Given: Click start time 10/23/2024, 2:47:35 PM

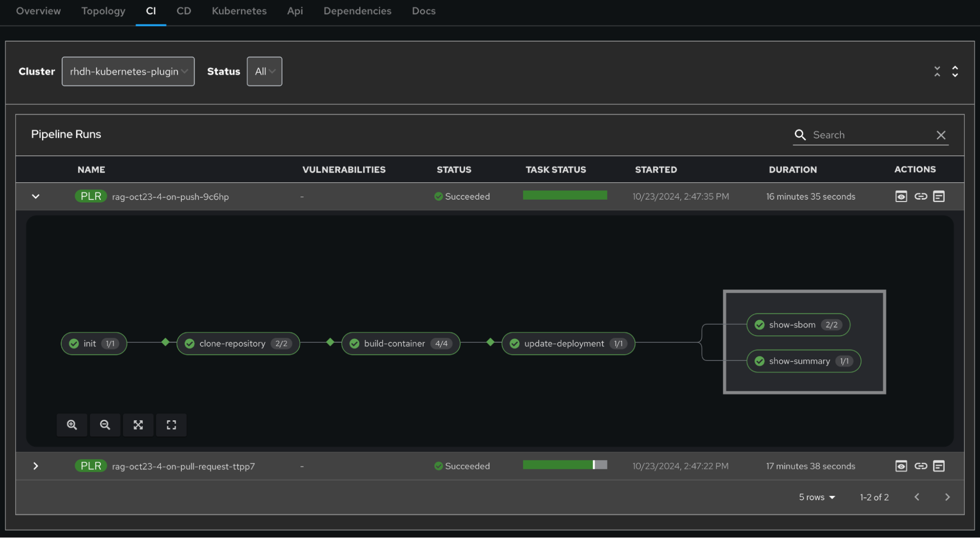Looking at the screenshot, I should pyautogui.click(x=680, y=197).
